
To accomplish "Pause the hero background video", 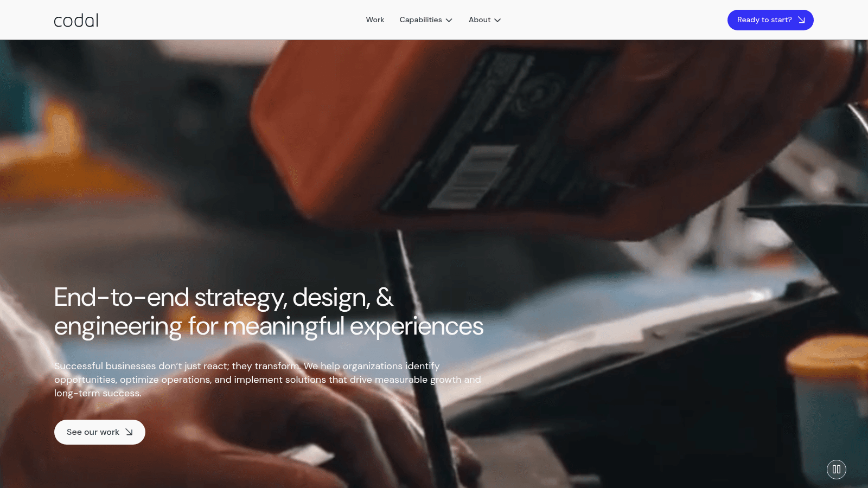I will [x=836, y=469].
